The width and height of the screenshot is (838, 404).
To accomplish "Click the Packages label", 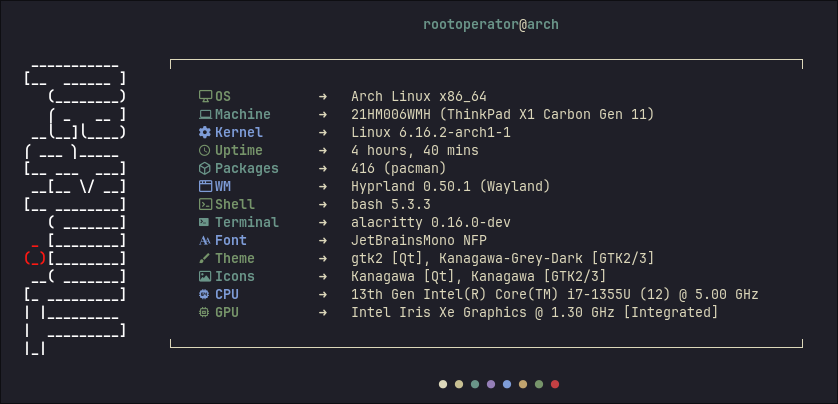I will click(x=247, y=168).
